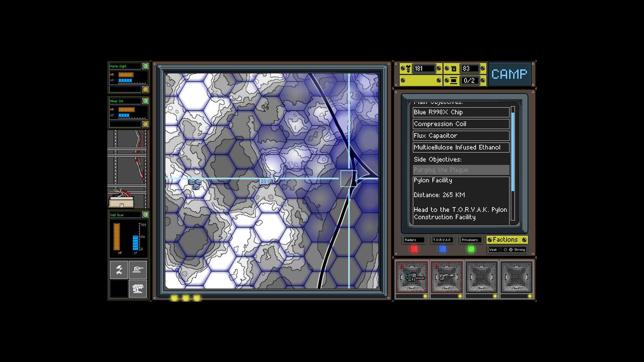This screenshot has height=362, width=644.
Task: Click the empty ability slot
Action: click(x=119, y=289)
